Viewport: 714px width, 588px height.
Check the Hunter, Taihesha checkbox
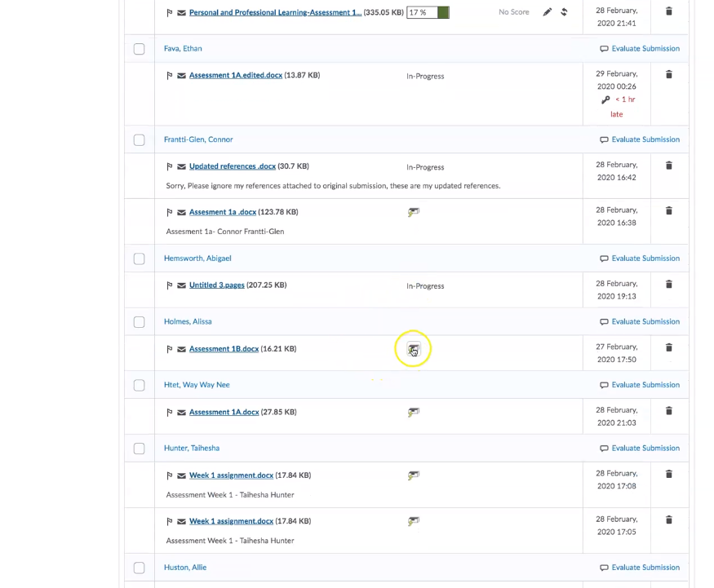tap(140, 449)
